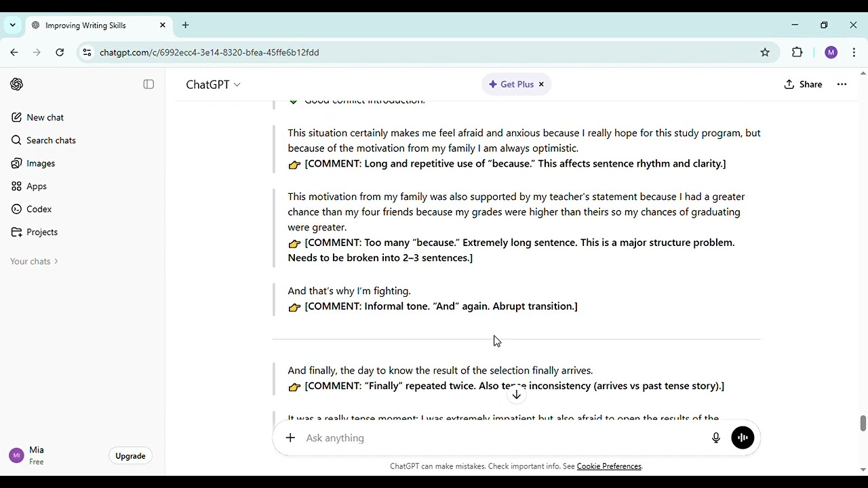The height and width of the screenshot is (488, 868).
Task: Close the Improving Writing Skills tab
Action: [x=163, y=25]
